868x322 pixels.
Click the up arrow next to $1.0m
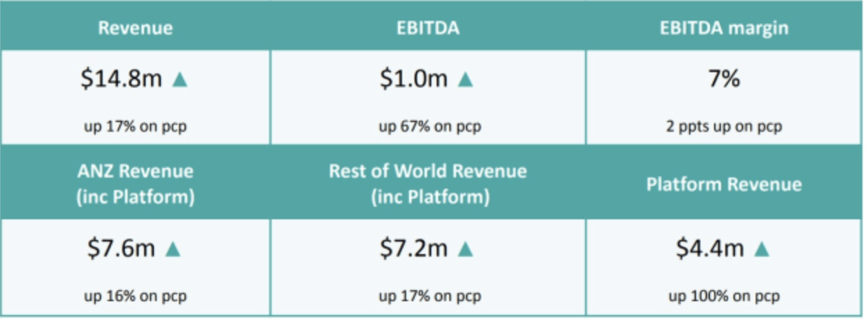click(x=466, y=80)
